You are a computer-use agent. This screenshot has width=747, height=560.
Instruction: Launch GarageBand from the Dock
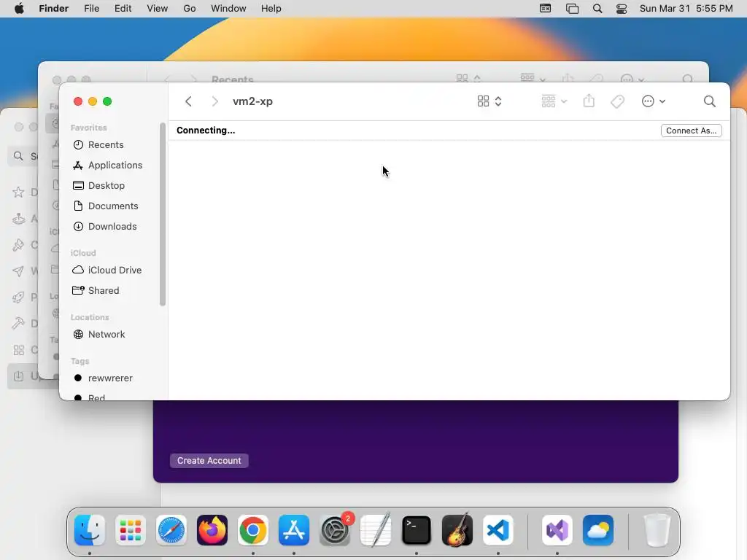click(457, 530)
